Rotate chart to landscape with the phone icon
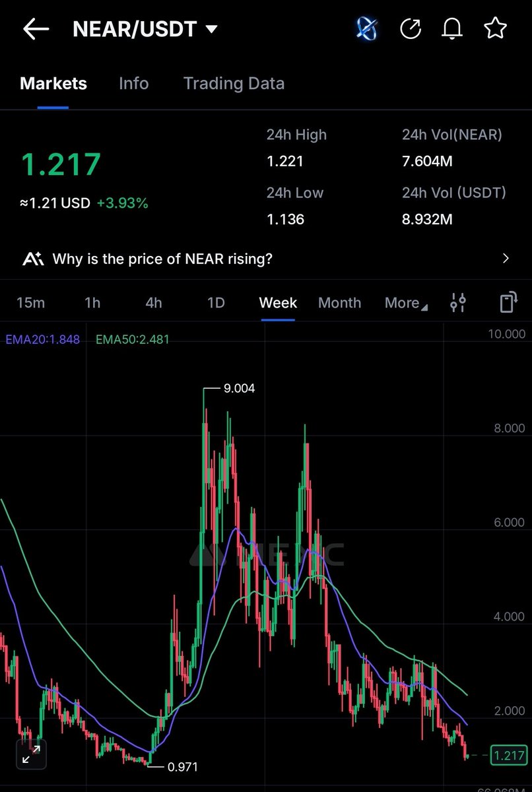Viewport: 532px width, 792px height. 507,302
